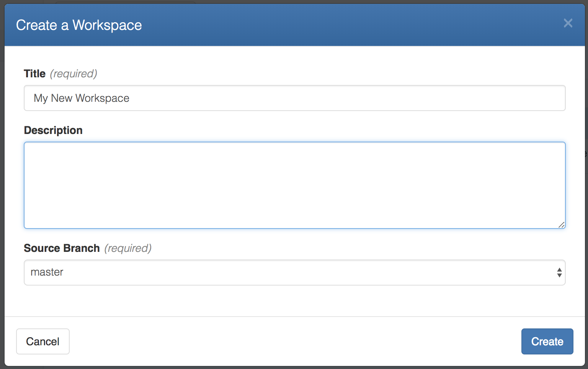Screen dimensions: 588x369
Task: Click the Title input containing My New Workspace
Action: pyautogui.click(x=295, y=98)
